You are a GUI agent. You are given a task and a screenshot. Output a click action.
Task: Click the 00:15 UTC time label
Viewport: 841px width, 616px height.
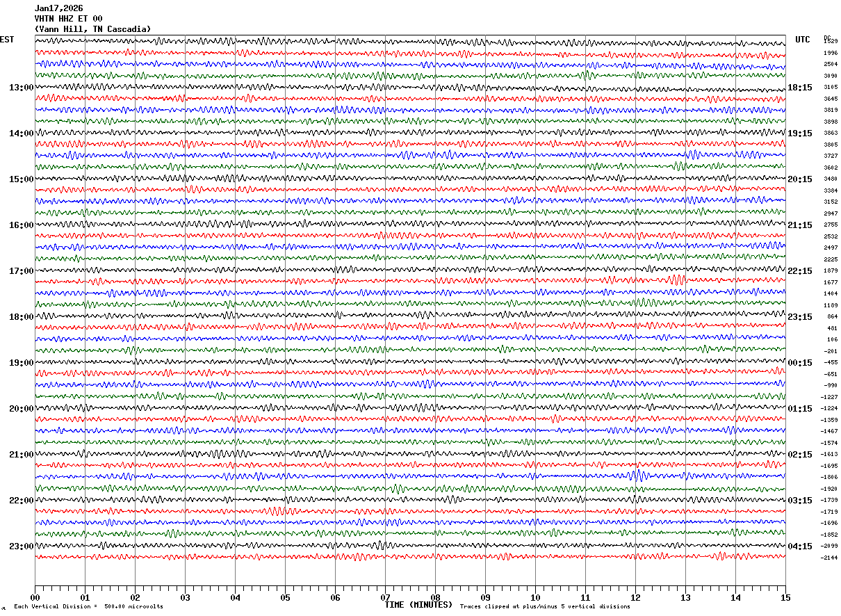pyautogui.click(x=800, y=363)
